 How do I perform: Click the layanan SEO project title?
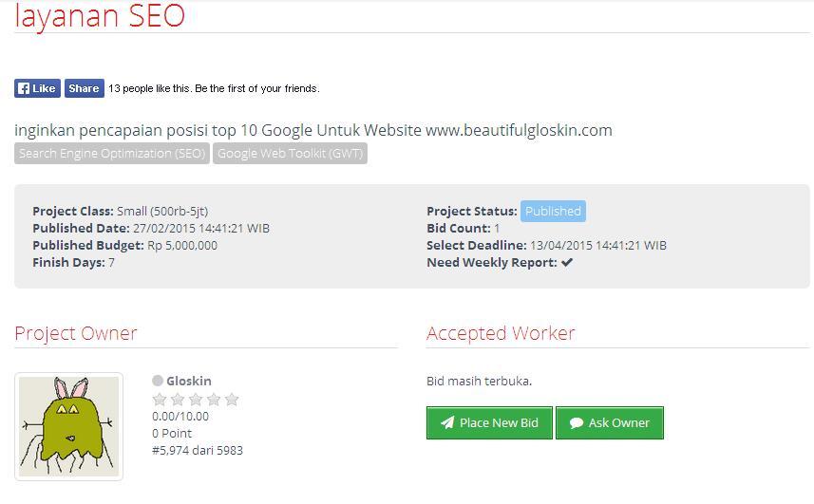pyautogui.click(x=100, y=15)
